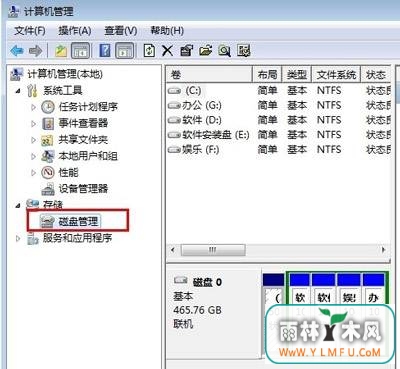Sort by the 卷 column header

pos(209,74)
